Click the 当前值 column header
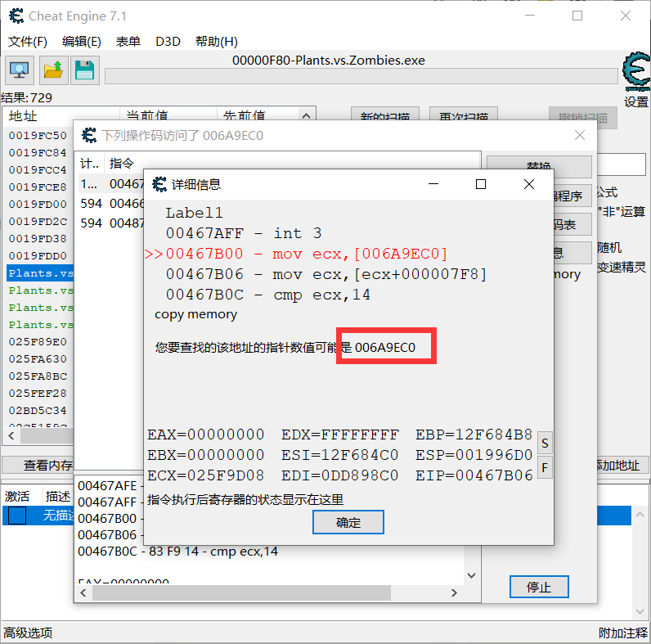Screen dimensions: 651x644 [x=168, y=115]
